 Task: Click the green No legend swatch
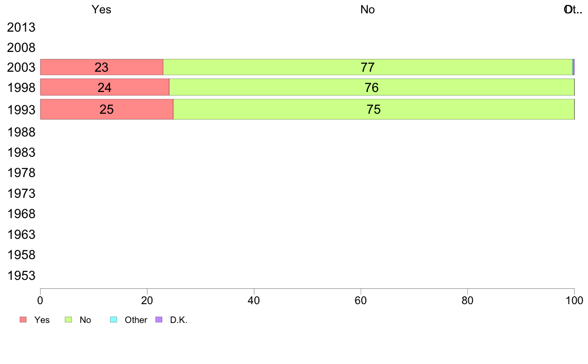tap(69, 319)
